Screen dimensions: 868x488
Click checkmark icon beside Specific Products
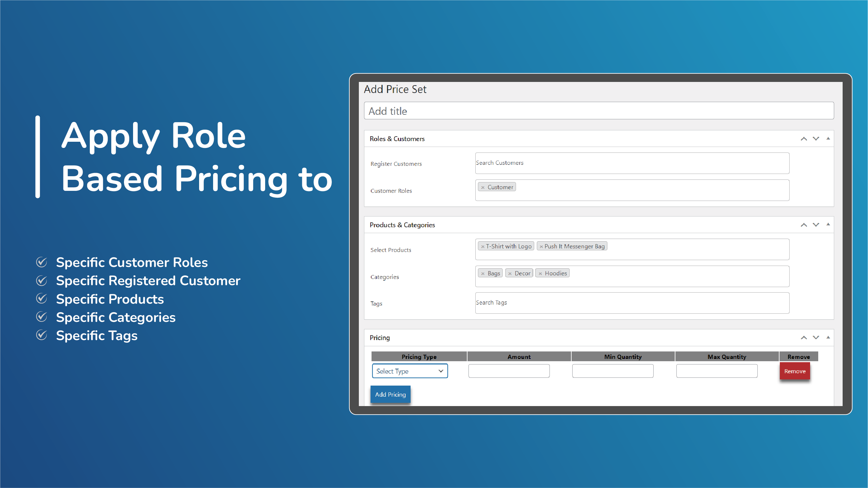pos(41,298)
